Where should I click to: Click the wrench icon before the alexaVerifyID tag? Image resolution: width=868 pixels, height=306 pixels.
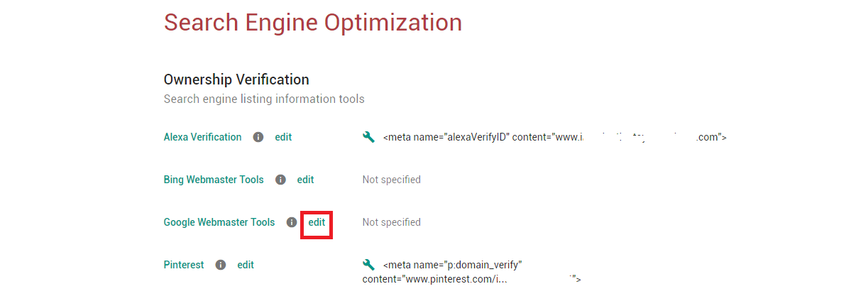click(x=368, y=137)
